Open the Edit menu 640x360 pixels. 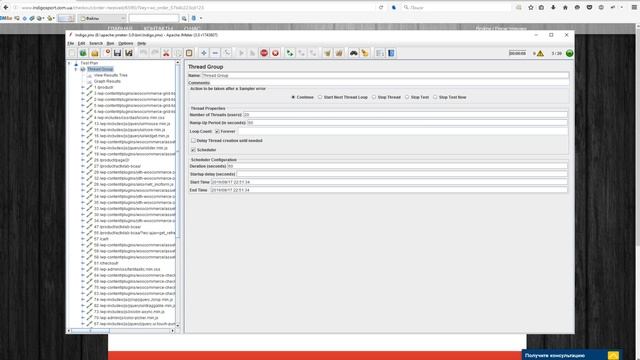coord(82,43)
